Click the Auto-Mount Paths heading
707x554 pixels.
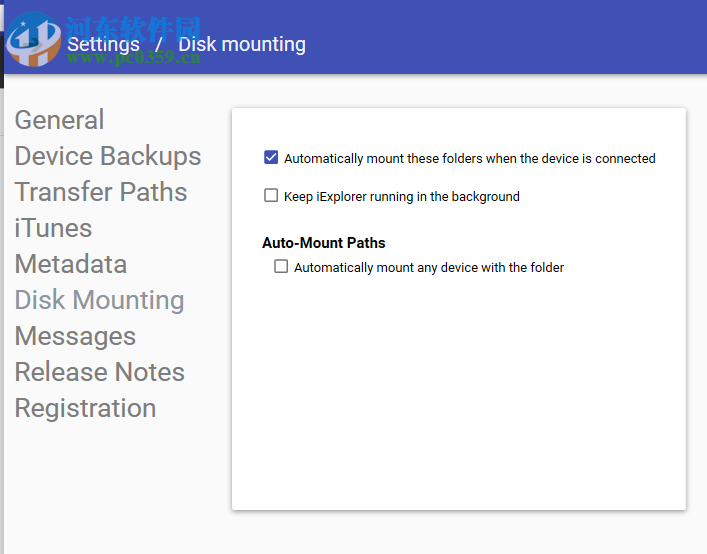point(324,243)
